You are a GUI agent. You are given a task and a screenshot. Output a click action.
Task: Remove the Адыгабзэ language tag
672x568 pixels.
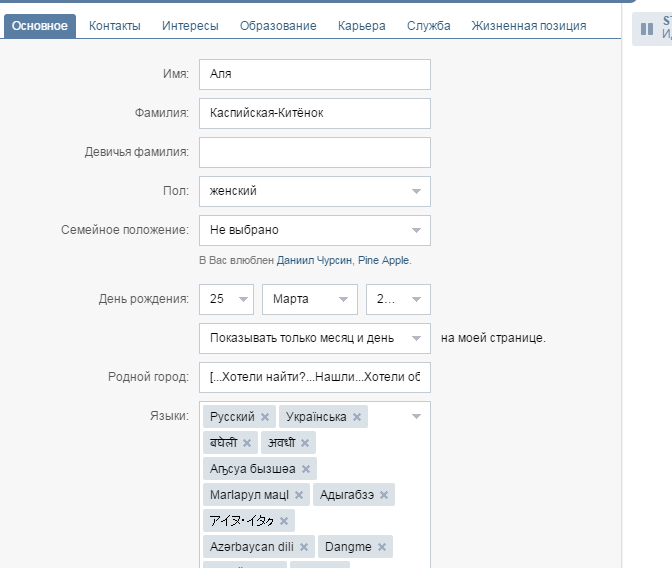(384, 495)
